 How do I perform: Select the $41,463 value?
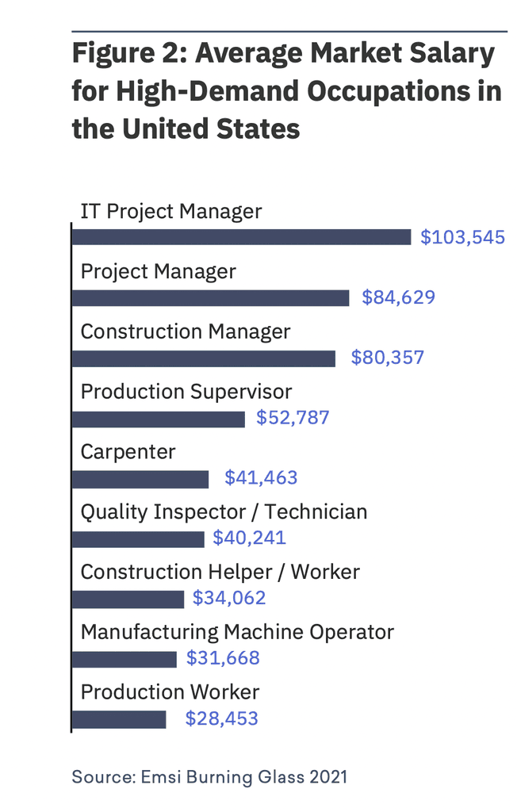[261, 478]
